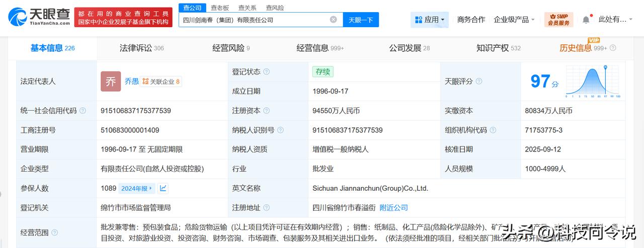Open the 2024年报 year selector

137,188
